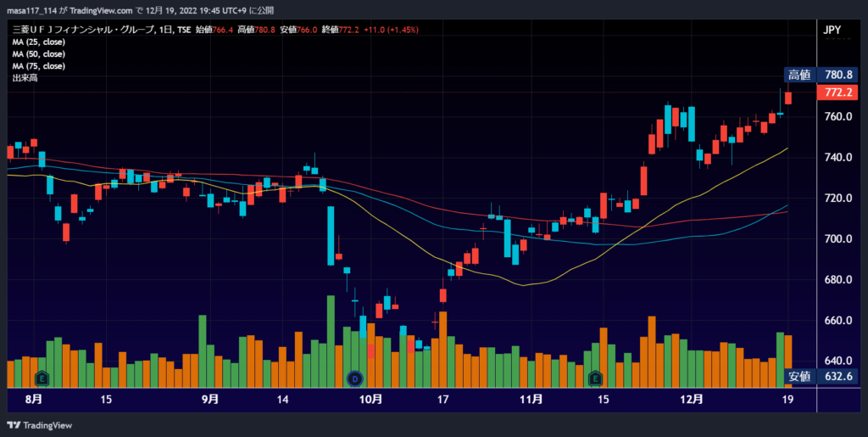This screenshot has width=868, height=437.
Task: Click the tallest green volume bar in late September
Action: point(331,341)
